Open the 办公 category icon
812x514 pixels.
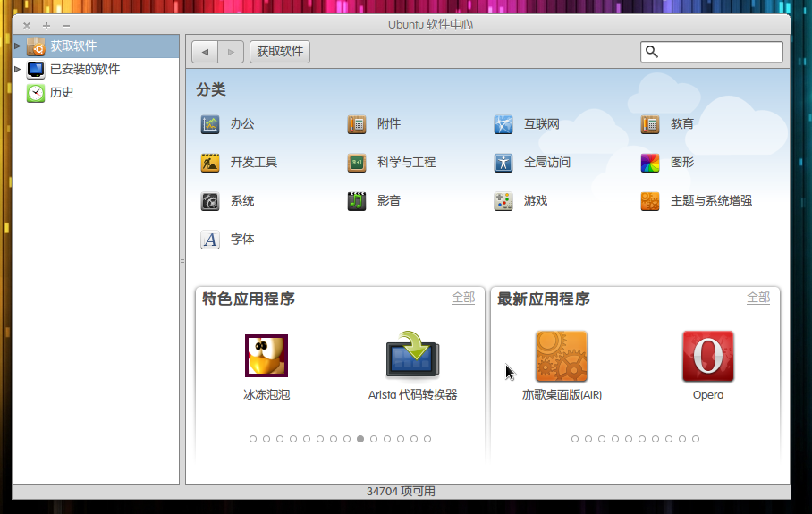tap(210, 124)
